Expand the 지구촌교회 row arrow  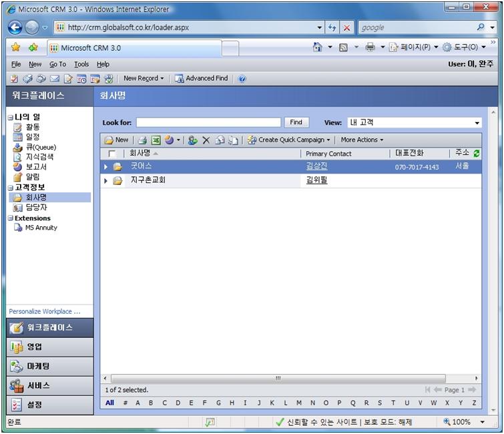coord(105,181)
